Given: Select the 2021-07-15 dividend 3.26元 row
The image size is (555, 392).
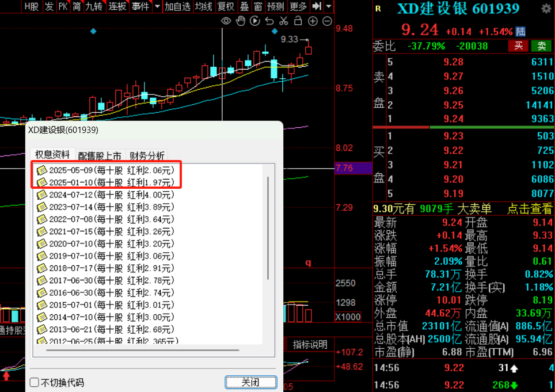Looking at the screenshot, I should tap(106, 231).
